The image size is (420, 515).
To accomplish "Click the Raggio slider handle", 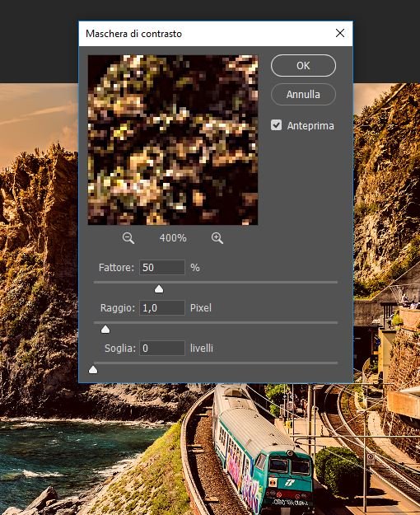I will pyautogui.click(x=105, y=330).
